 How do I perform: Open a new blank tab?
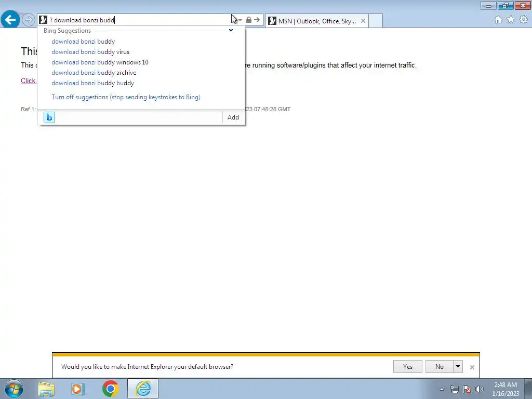(x=376, y=21)
